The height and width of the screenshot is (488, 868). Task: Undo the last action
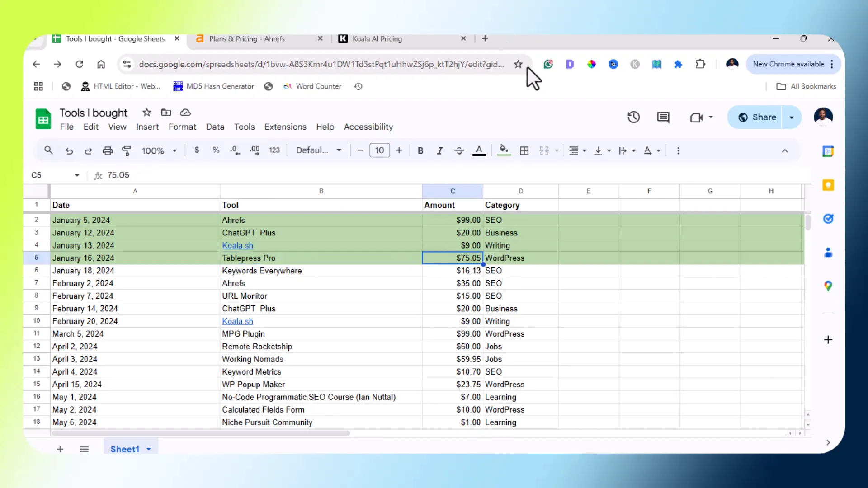pyautogui.click(x=69, y=151)
